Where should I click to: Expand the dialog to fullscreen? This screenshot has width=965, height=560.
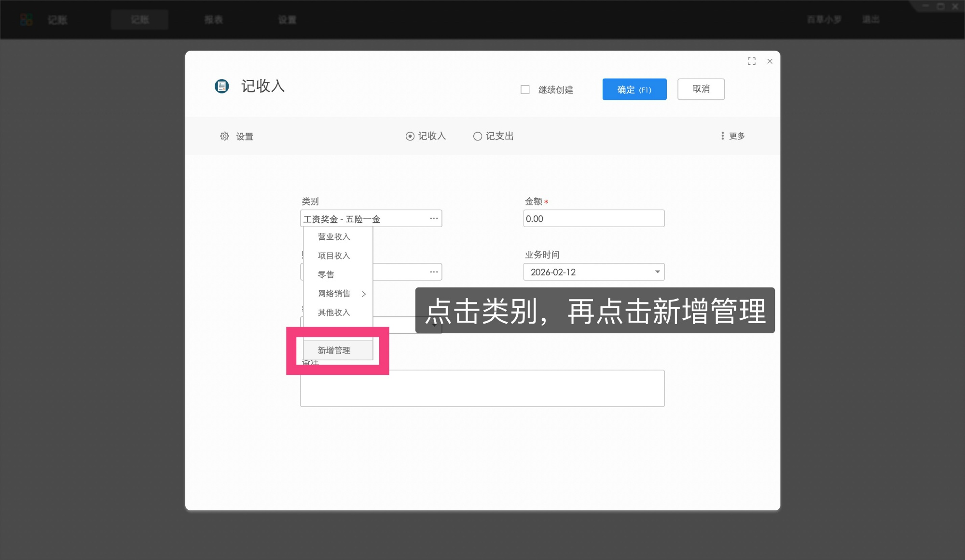(x=752, y=61)
